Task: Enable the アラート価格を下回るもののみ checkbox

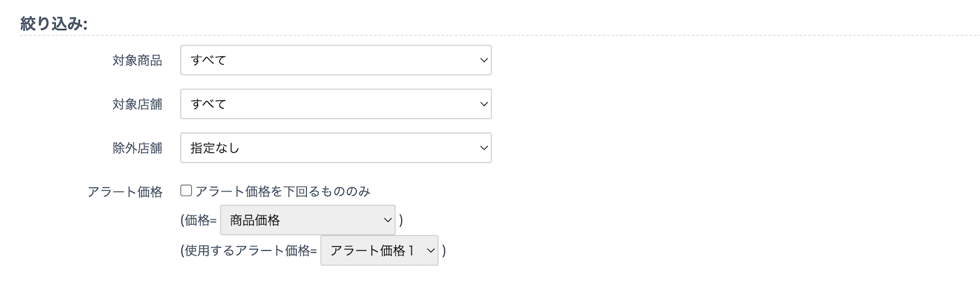Action: point(186,191)
